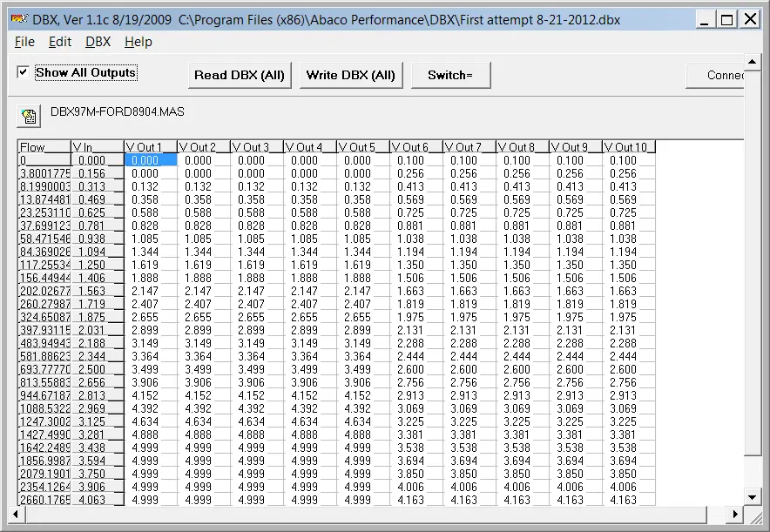Click the V Out 9 column header

(x=575, y=147)
